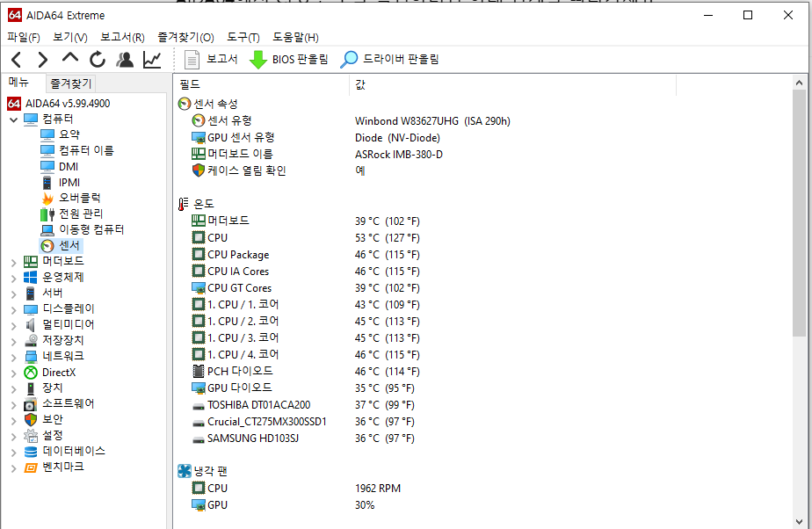Click the vertical scrollbar thumb

pos(799,214)
